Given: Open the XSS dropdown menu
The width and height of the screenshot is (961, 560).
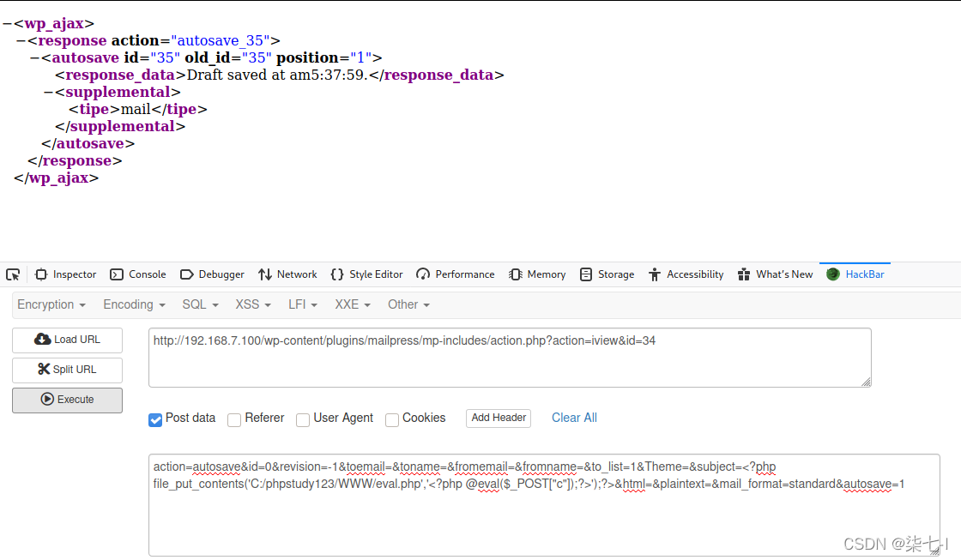Looking at the screenshot, I should tap(253, 304).
